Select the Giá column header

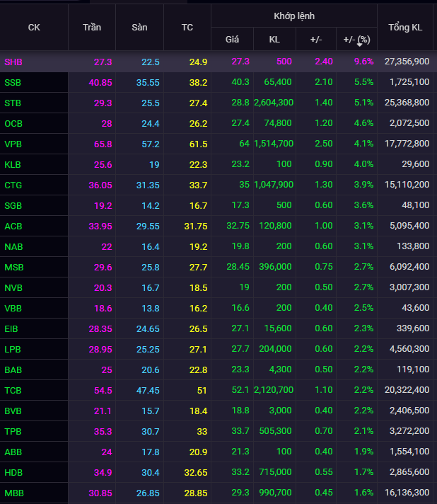tap(232, 39)
